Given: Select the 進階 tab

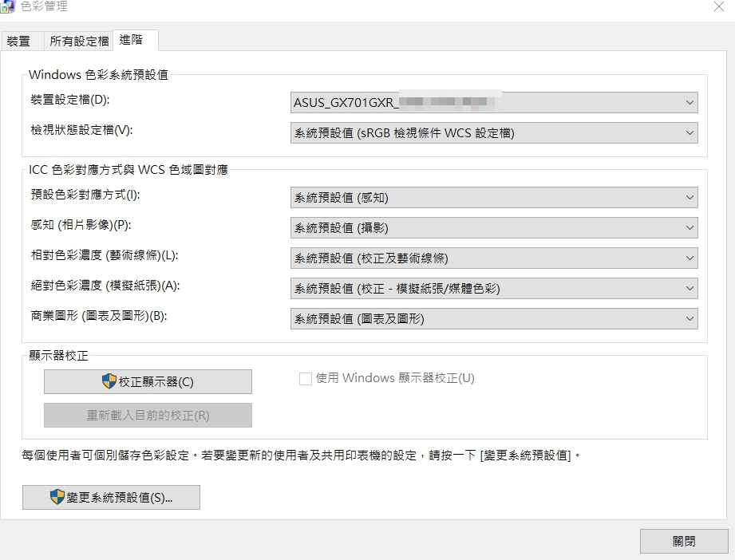Looking at the screenshot, I should point(136,40).
